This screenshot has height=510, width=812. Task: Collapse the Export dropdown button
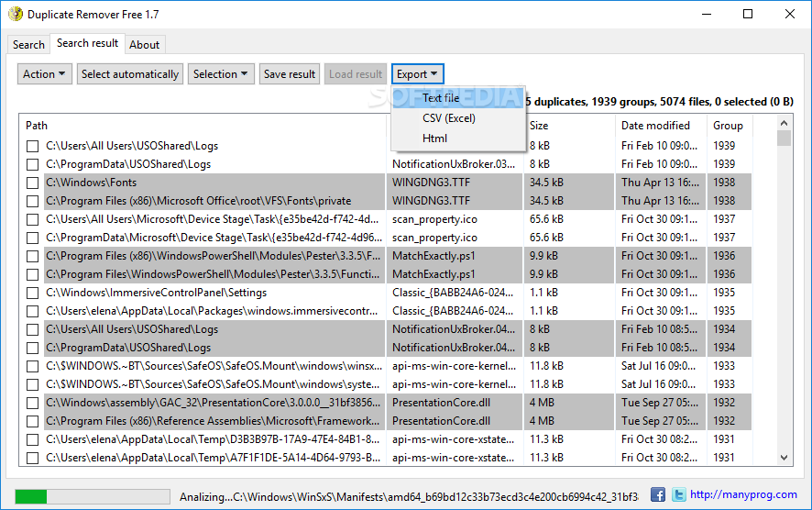417,74
